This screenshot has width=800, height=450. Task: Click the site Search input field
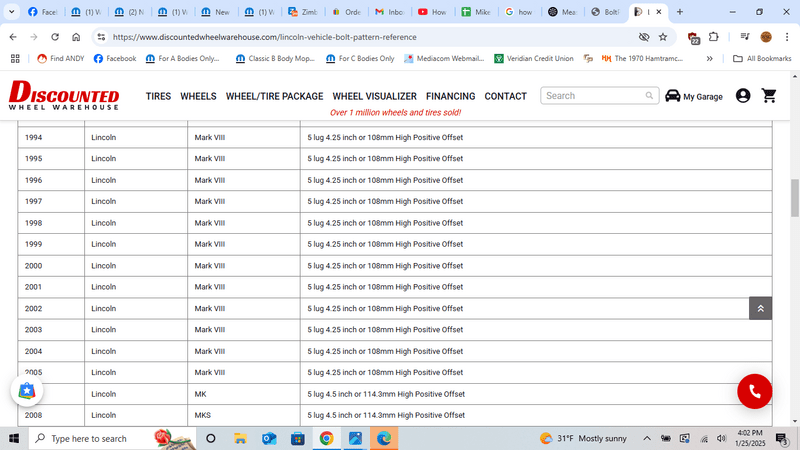click(593, 96)
